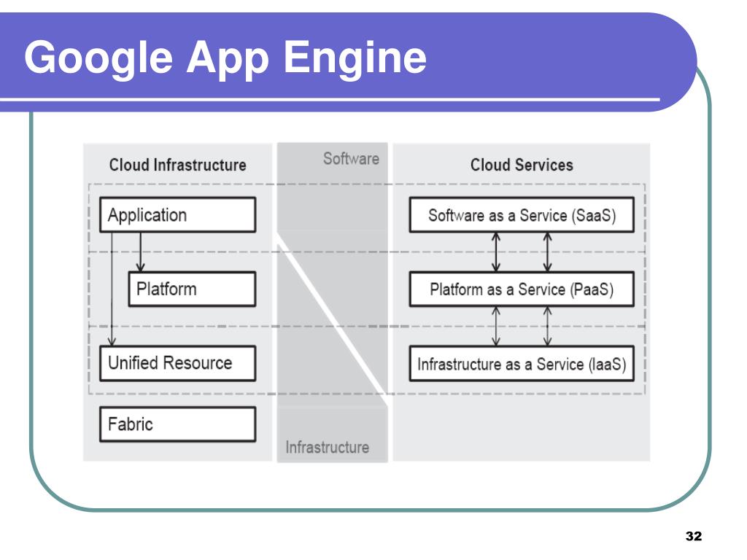Select Infrastructure as a Service (IaaS) box
Viewport: 747px width, 560px height.
(522, 363)
